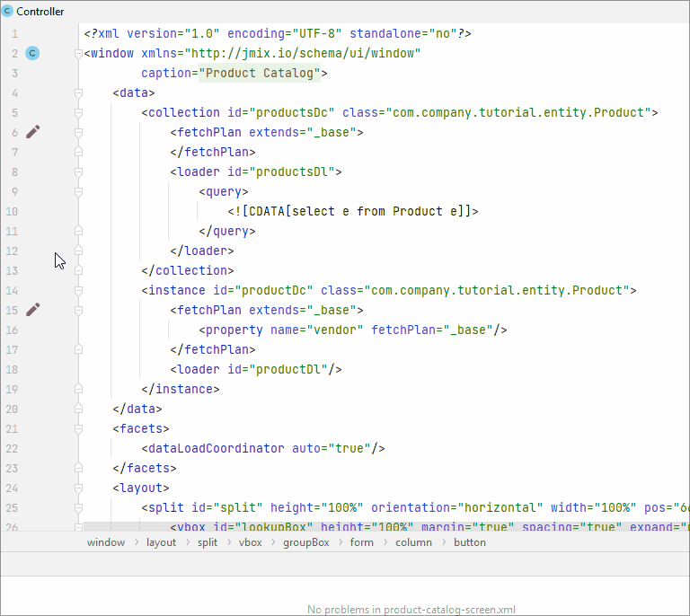Image resolution: width=690 pixels, height=616 pixels.
Task: Go to the button breadcrumb item
Action: coord(469,542)
